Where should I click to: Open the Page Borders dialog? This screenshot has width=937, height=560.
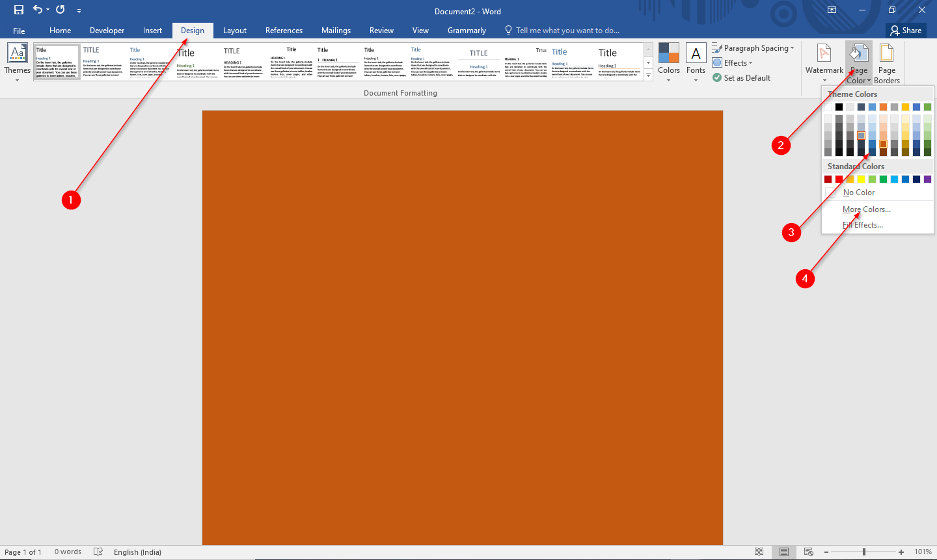pos(887,62)
